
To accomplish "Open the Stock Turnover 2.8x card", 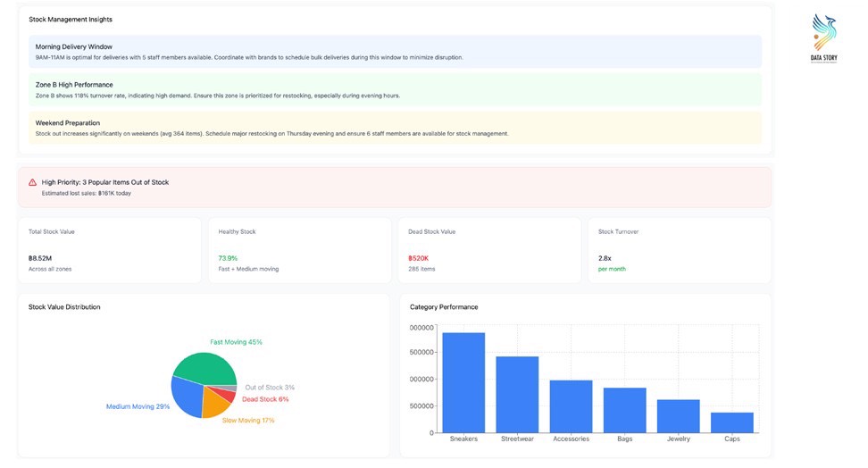I will click(x=679, y=250).
